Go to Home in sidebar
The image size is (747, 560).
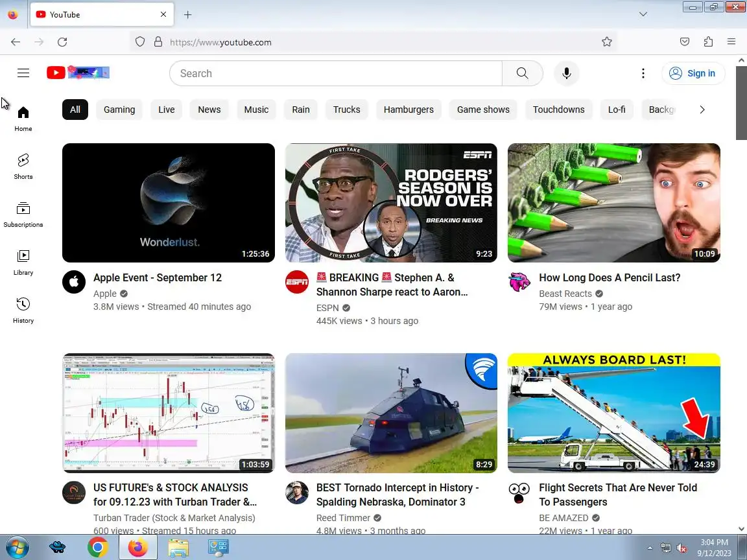(23, 119)
